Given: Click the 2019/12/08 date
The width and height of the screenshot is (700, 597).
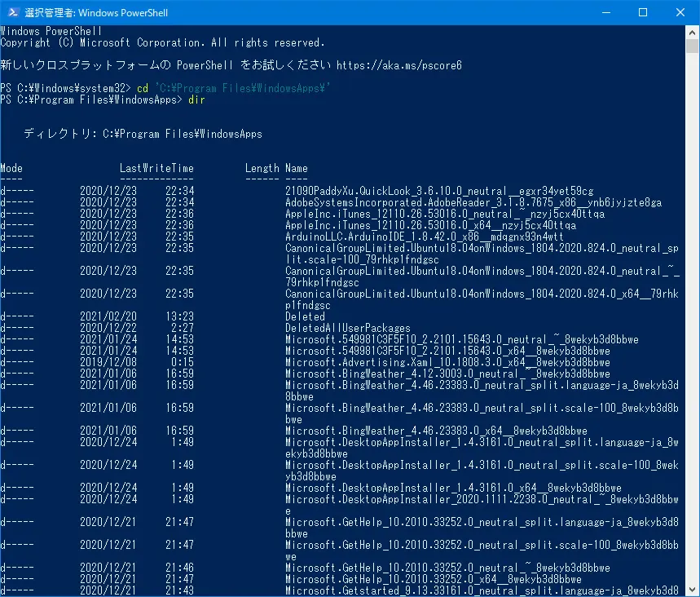Looking at the screenshot, I should [108, 362].
